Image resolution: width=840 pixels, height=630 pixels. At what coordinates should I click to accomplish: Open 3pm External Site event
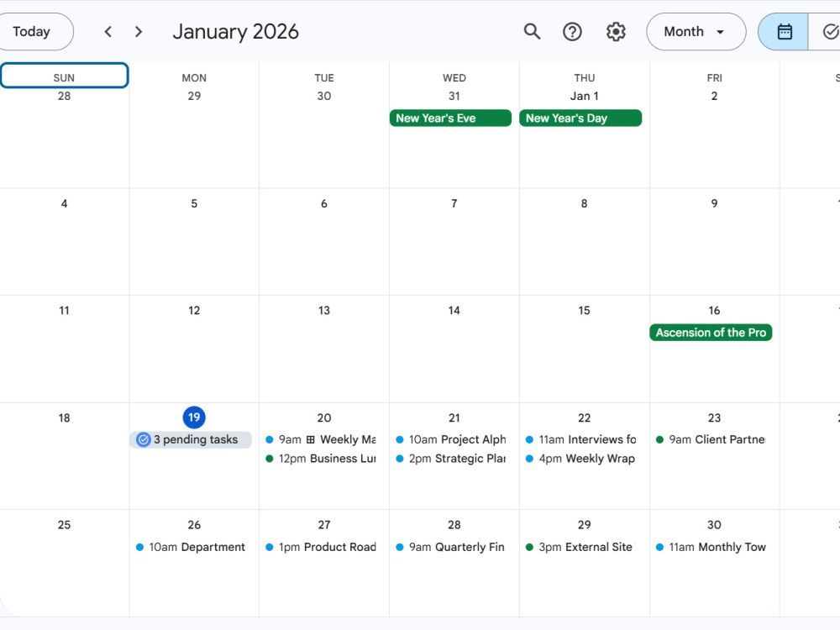point(581,547)
